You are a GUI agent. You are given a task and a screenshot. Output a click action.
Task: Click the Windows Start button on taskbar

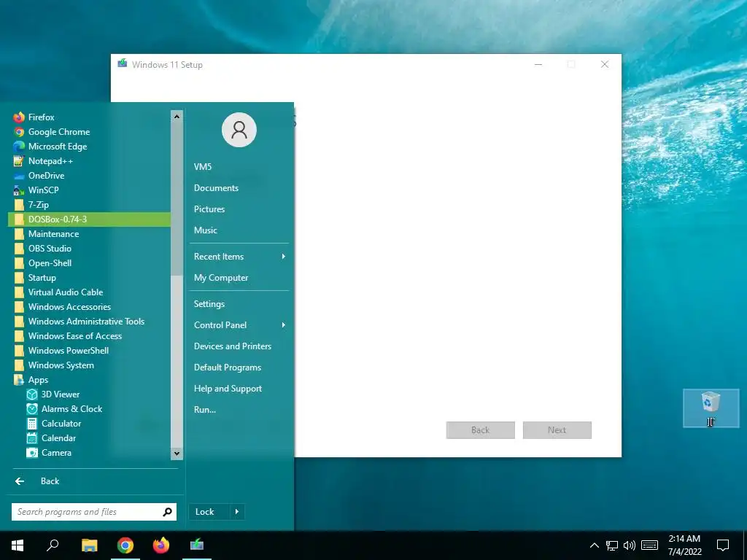pyautogui.click(x=18, y=545)
